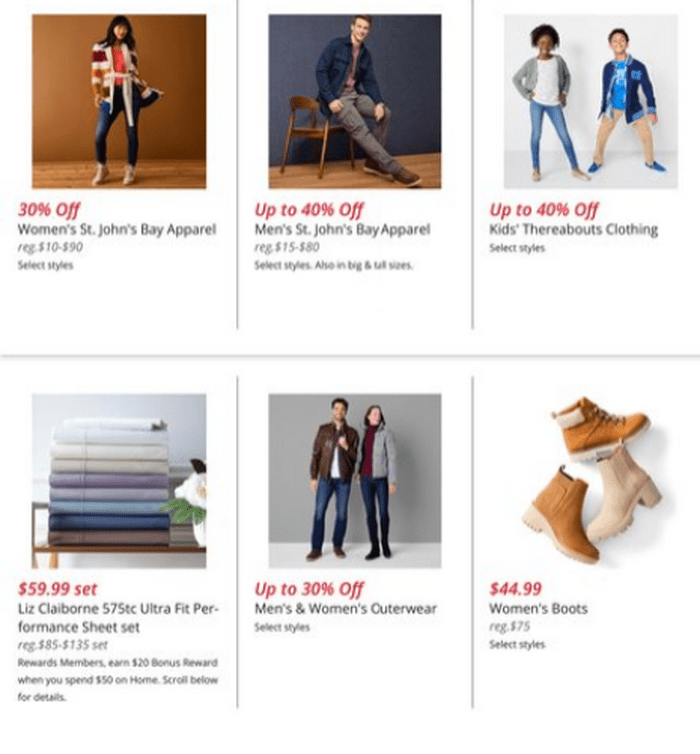Viewport: 700px width, 754px height.
Task: Open the women's cardigan product photo
Action: [x=119, y=101]
